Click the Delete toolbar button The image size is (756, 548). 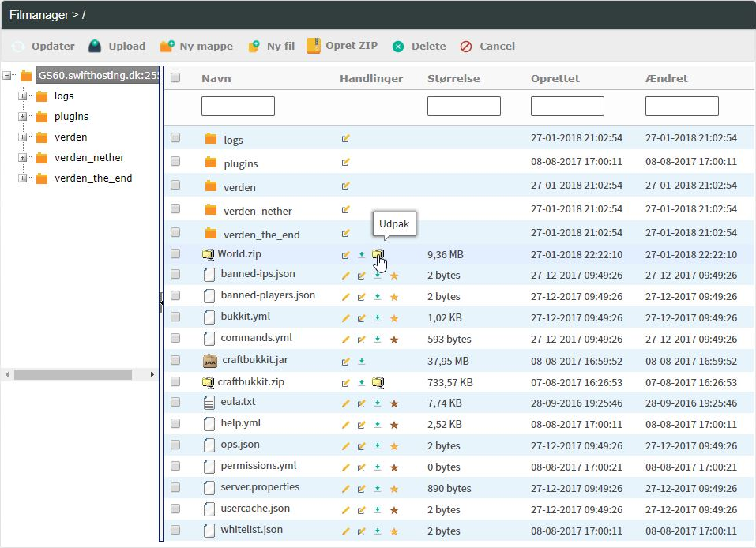pos(419,47)
